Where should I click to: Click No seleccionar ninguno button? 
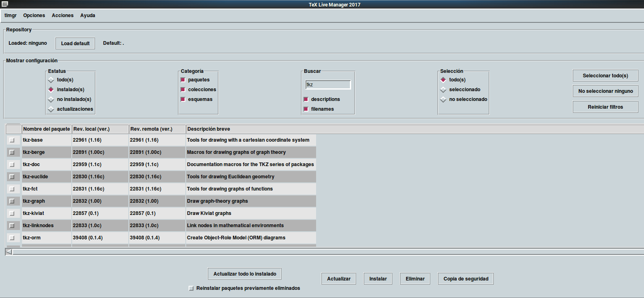point(605,91)
